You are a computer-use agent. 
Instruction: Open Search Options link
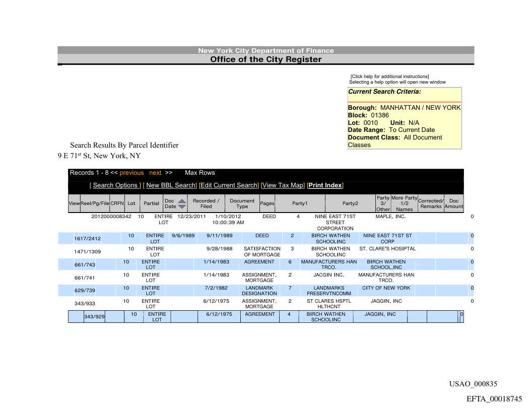(x=115, y=185)
